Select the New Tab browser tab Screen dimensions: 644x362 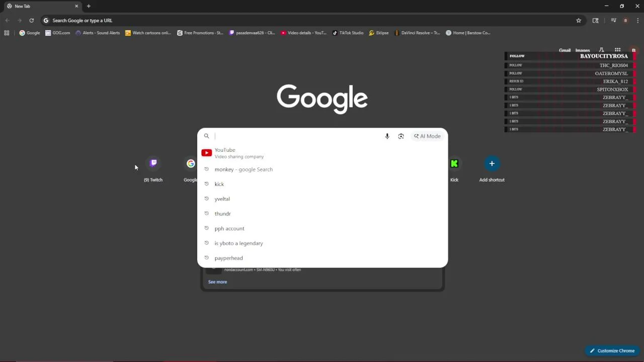tap(41, 6)
